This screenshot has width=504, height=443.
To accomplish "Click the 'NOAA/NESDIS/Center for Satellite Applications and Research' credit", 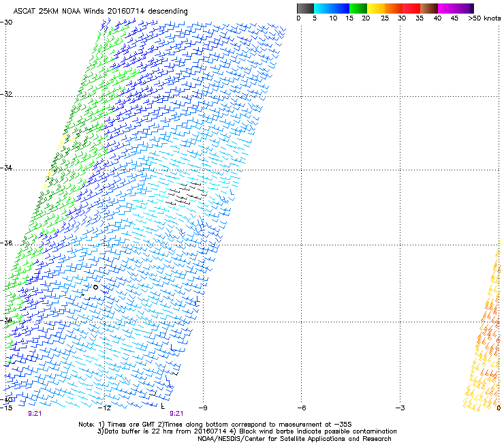I will [294, 439].
